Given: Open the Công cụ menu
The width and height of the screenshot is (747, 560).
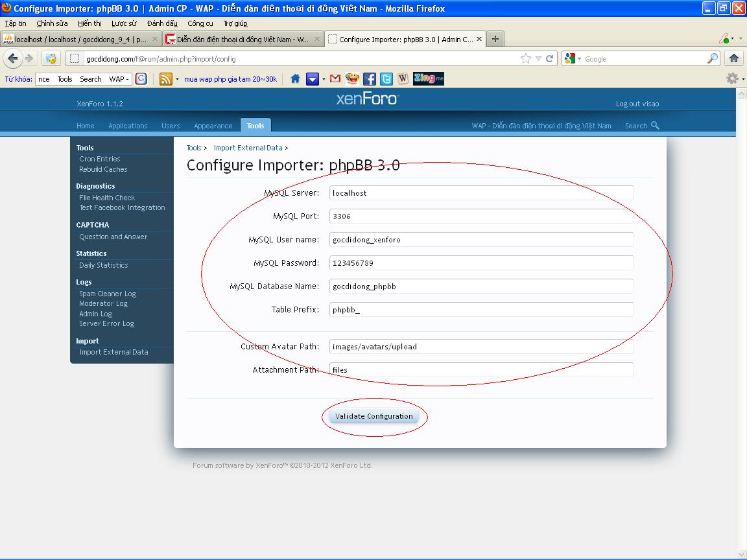Looking at the screenshot, I should (x=200, y=23).
